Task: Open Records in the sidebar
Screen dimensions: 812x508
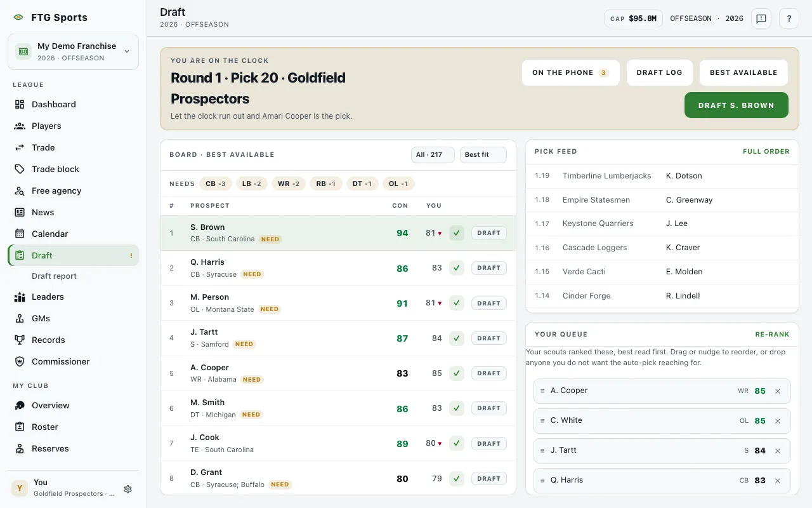Action: 73,340
